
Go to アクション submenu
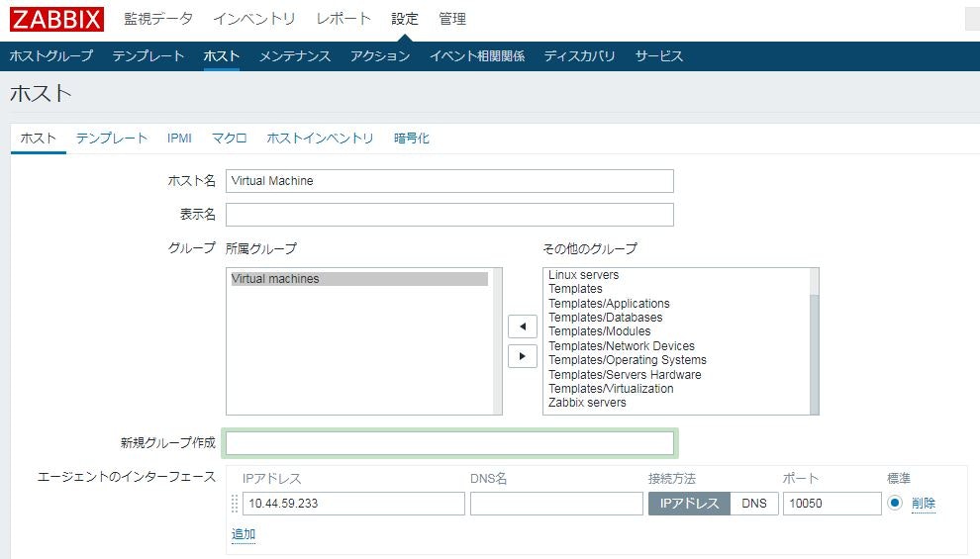click(380, 56)
